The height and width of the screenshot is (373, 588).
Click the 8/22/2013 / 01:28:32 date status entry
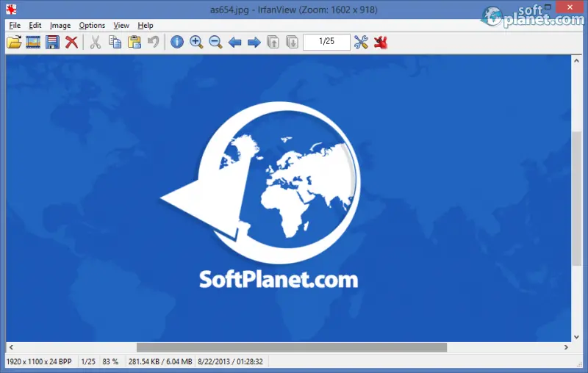tap(230, 362)
